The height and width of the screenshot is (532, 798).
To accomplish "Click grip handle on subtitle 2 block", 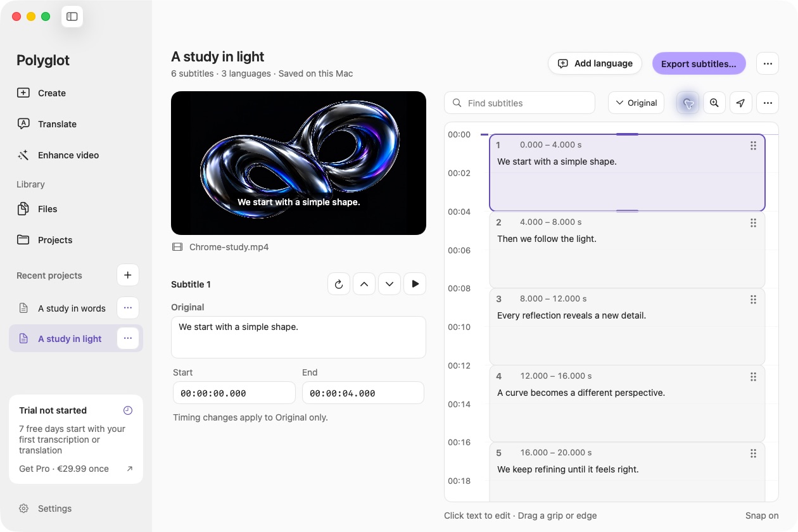I will pos(753,223).
